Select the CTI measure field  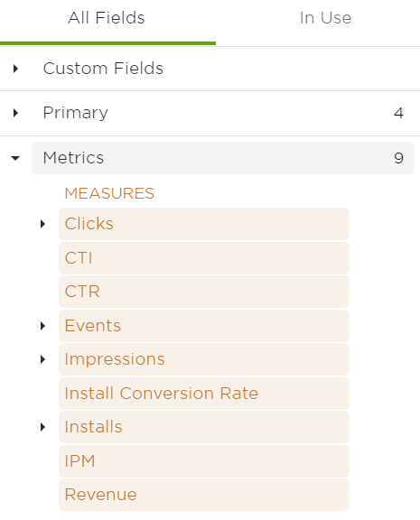coord(204,258)
